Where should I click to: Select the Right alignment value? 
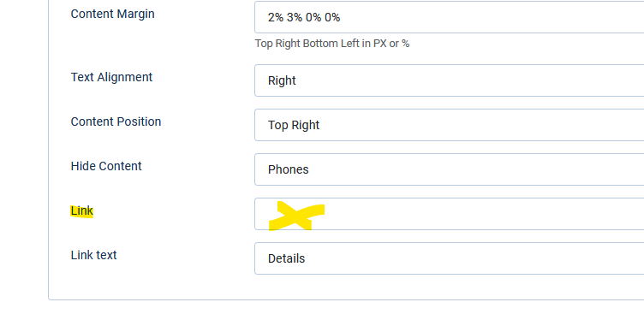point(282,80)
